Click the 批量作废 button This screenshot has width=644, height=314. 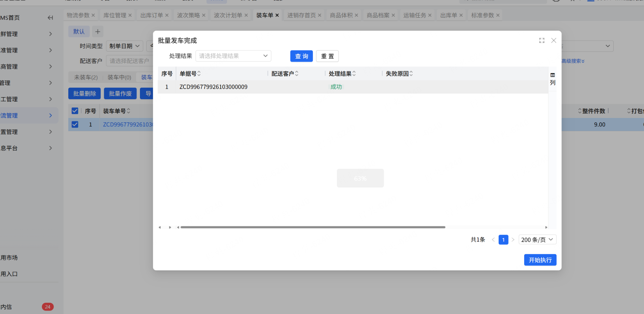click(120, 94)
